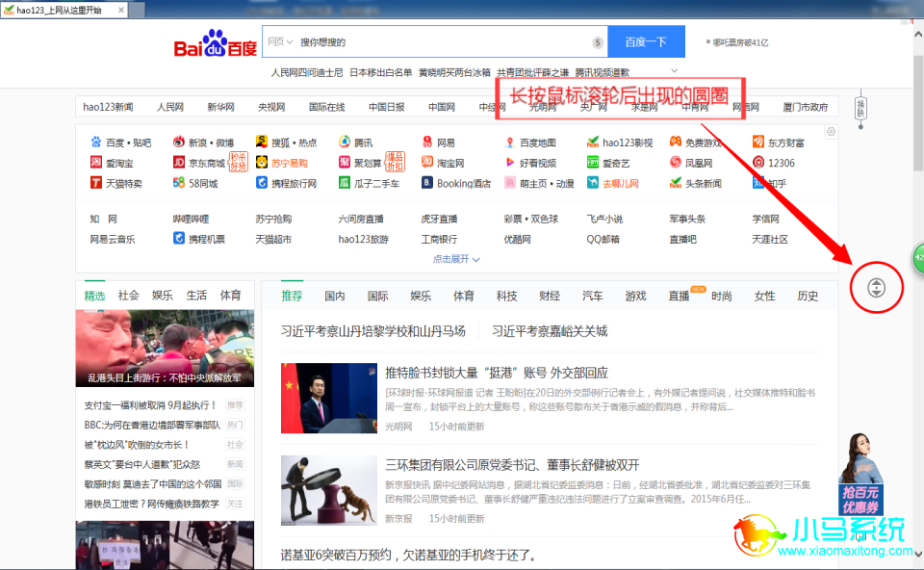Click the 聚划算 icon
Screen dimensions: 924x570
(x=345, y=162)
